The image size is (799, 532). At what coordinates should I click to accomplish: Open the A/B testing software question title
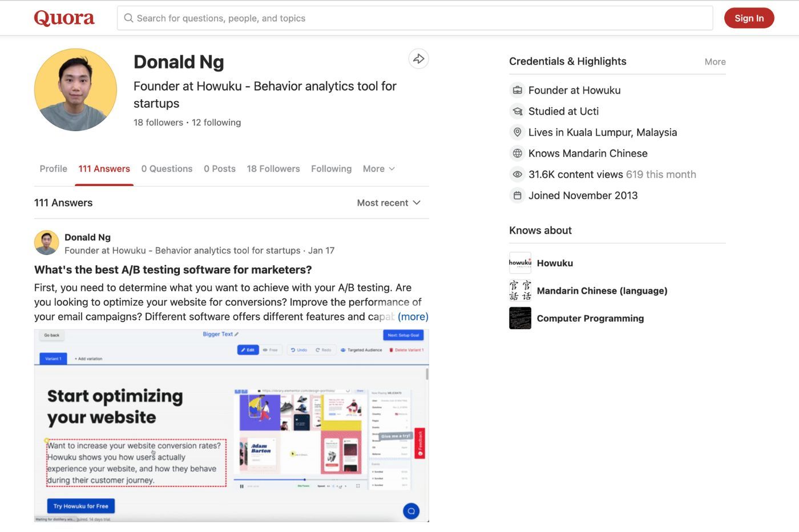point(173,270)
